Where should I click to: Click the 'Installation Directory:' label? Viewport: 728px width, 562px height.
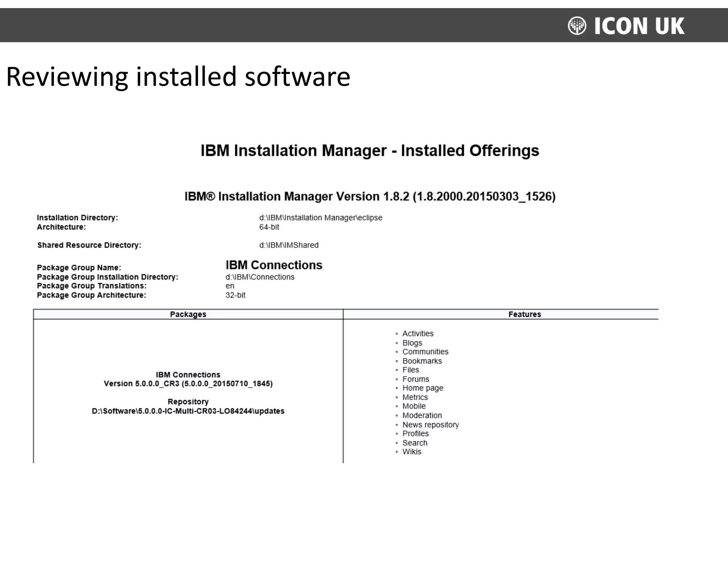coord(77,218)
